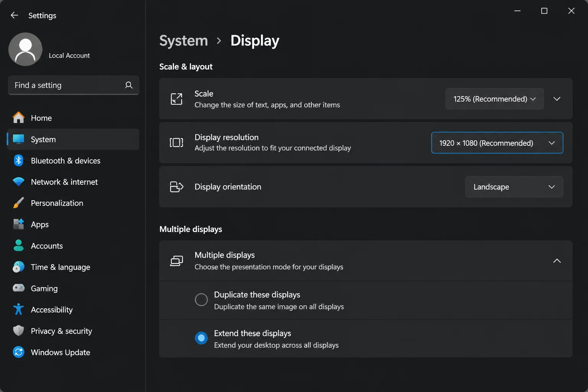
Task: Open the Landscape orientation dropdown
Action: tap(514, 187)
